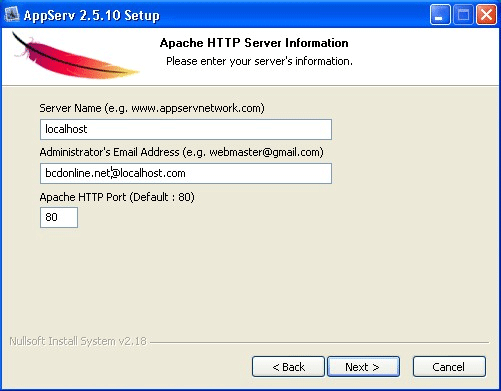Click the empty beige panel under port field
This screenshot has width=501, height=391.
250,280
